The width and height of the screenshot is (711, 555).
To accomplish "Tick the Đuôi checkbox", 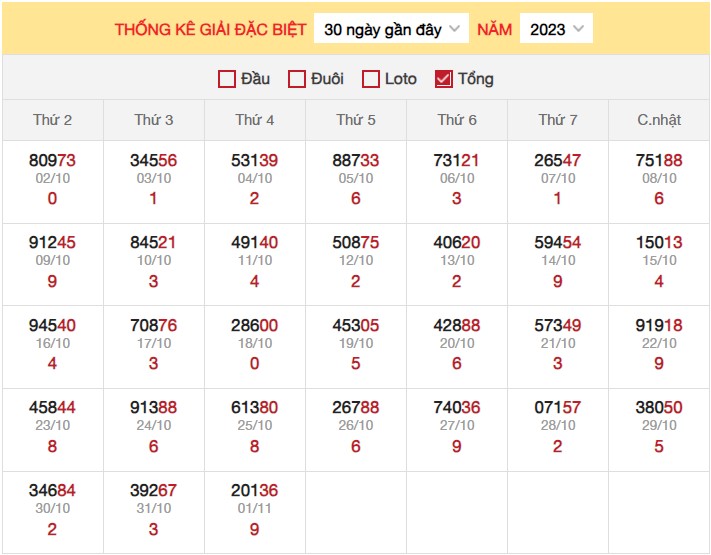I will click(x=297, y=79).
